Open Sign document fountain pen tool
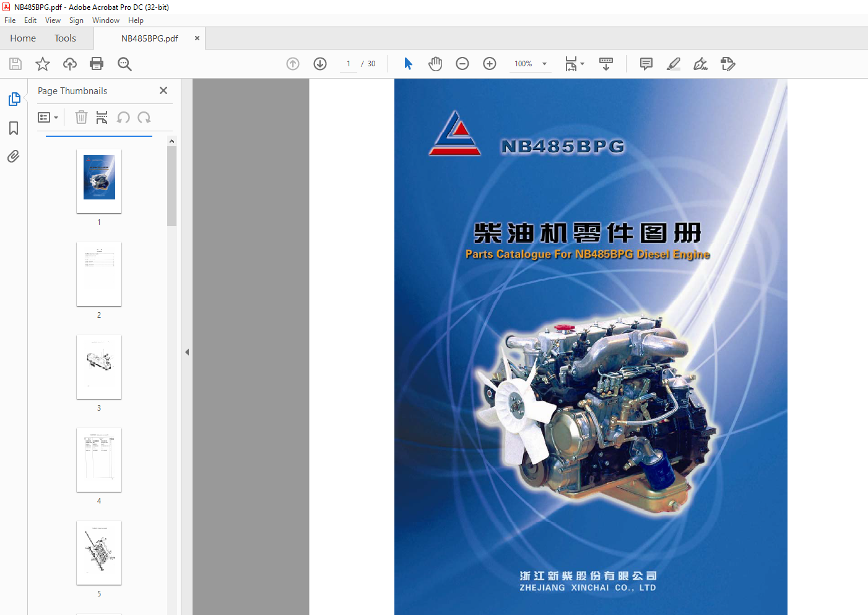This screenshot has width=868, height=615. click(701, 64)
